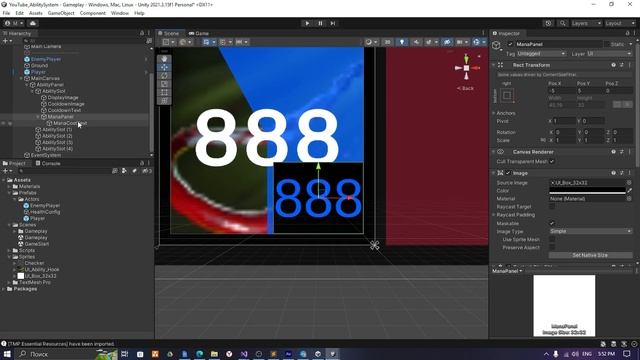Open the Layers dropdown

pyautogui.click(x=586, y=23)
